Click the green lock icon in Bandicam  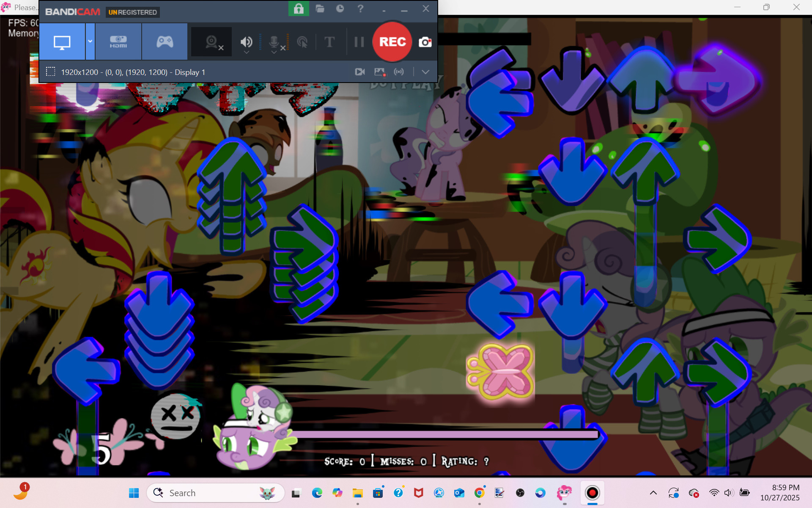[299, 8]
